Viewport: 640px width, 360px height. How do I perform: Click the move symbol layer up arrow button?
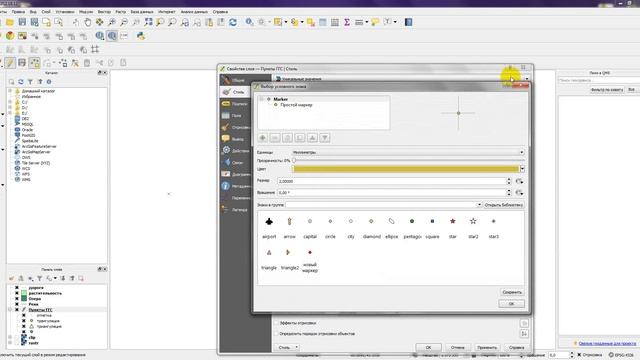pos(312,138)
